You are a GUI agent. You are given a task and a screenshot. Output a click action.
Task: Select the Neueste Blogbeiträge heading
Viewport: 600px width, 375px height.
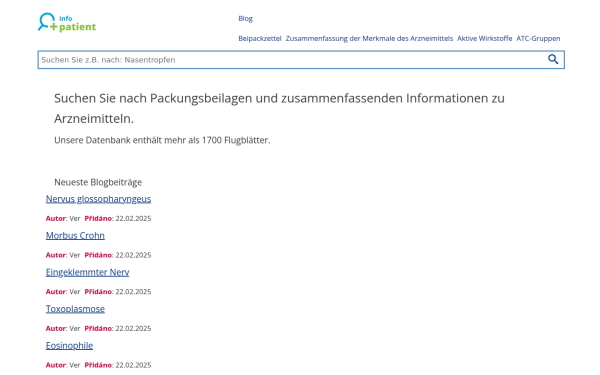pyautogui.click(x=98, y=182)
